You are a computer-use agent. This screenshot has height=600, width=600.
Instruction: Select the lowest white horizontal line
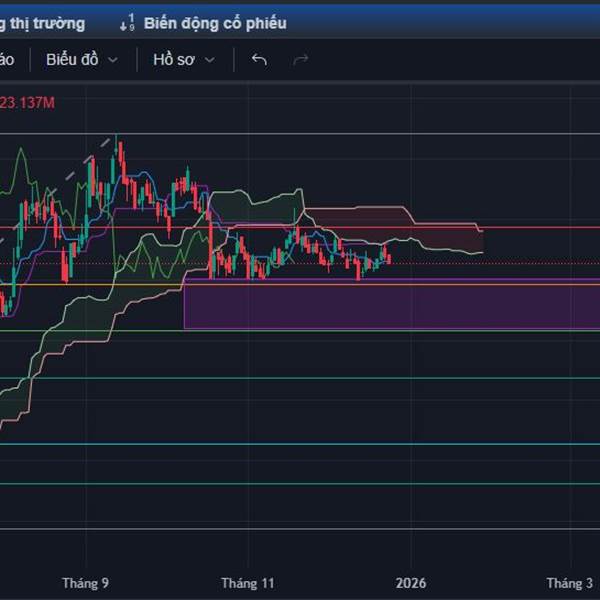[x=300, y=528]
